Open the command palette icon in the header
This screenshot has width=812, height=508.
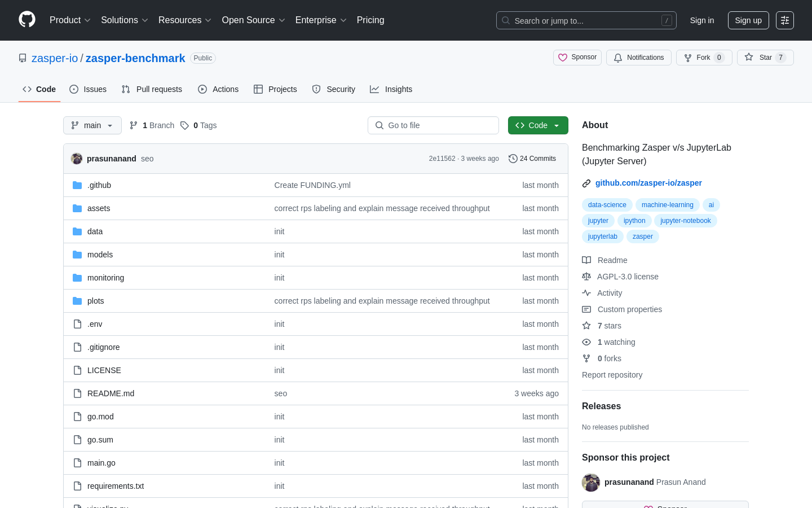pos(785,20)
